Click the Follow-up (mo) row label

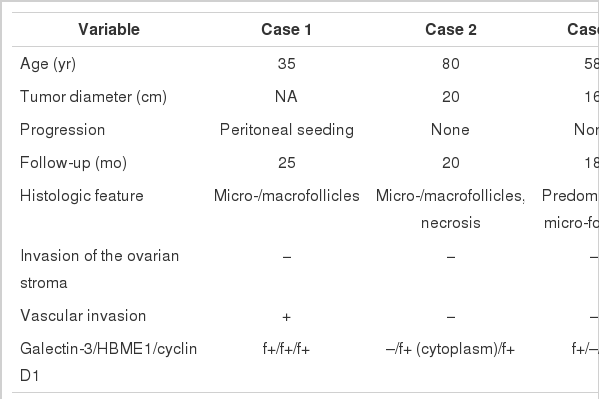tap(73, 163)
